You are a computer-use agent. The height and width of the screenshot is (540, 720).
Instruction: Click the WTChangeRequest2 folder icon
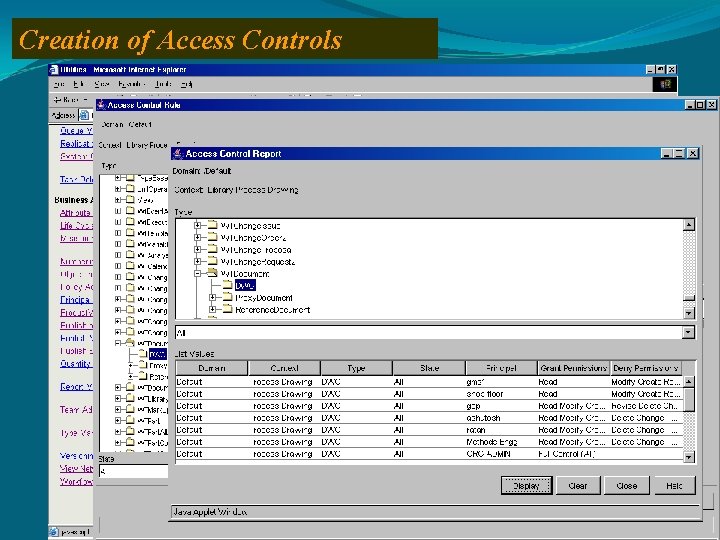(x=212, y=261)
